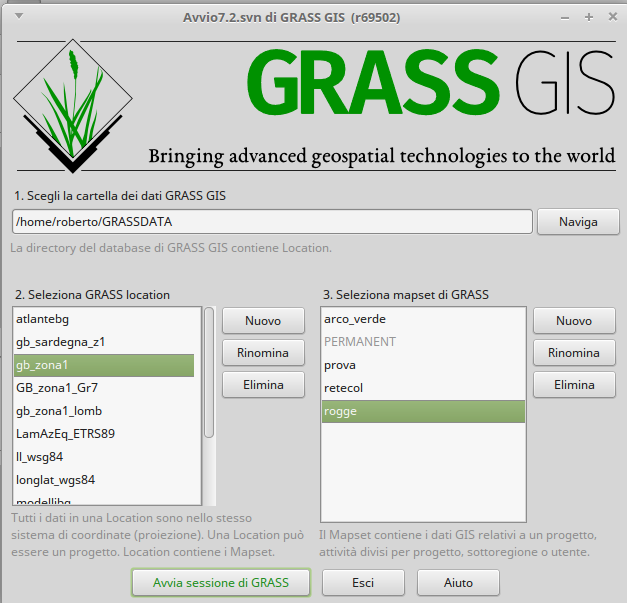This screenshot has width=627, height=603.
Task: Click the GRASS database directory path field
Action: point(272,222)
